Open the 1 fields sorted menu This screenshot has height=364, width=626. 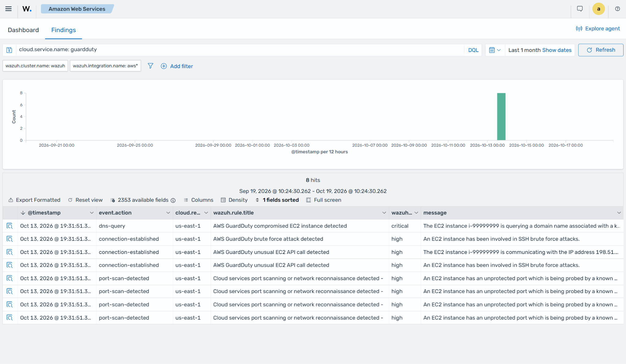click(x=277, y=200)
